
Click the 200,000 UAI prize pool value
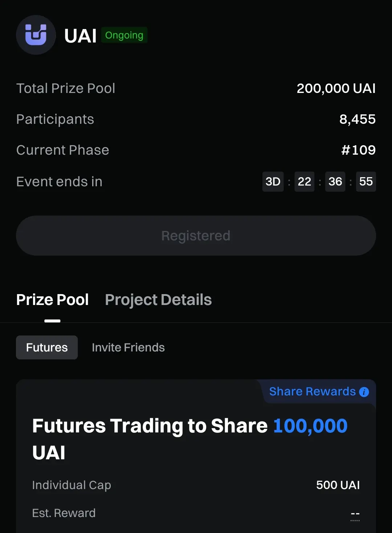coord(336,88)
